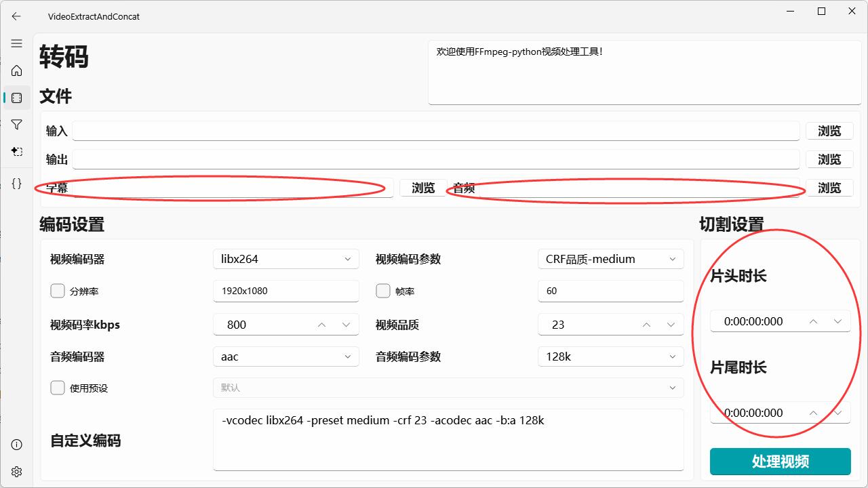Open the info circle icon
868x488 pixels.
(x=17, y=445)
